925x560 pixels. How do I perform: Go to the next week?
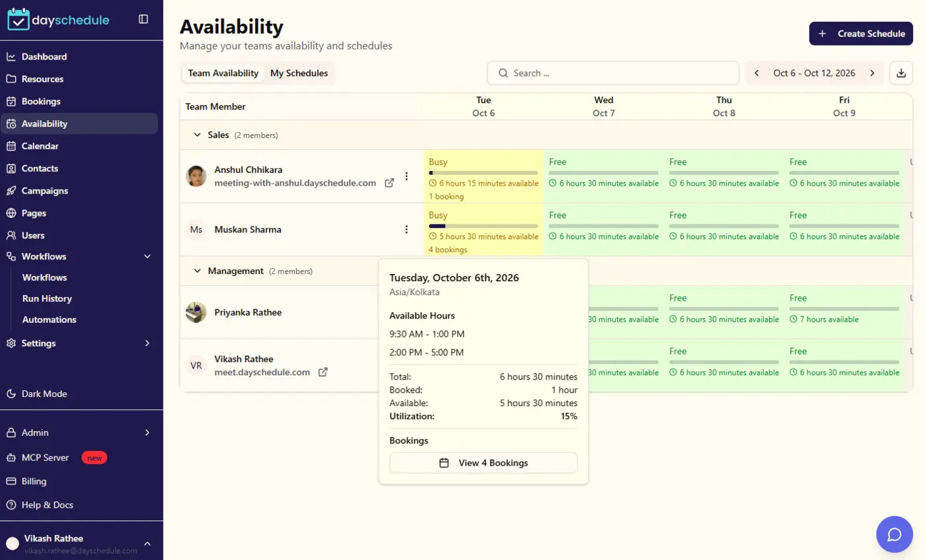coord(872,73)
